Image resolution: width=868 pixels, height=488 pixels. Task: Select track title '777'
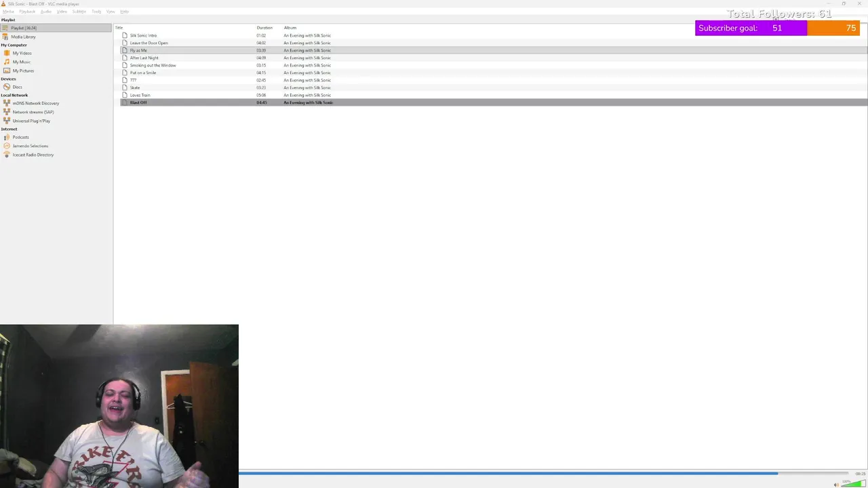pyautogui.click(x=134, y=80)
